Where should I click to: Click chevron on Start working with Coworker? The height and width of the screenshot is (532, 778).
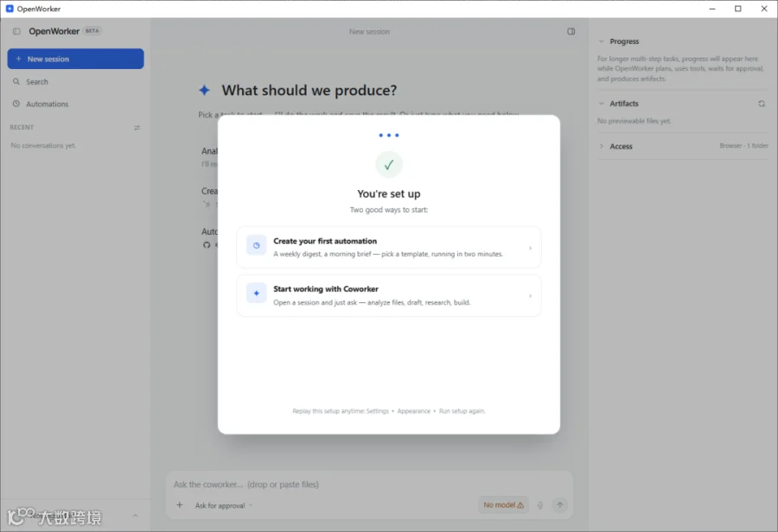click(x=530, y=296)
